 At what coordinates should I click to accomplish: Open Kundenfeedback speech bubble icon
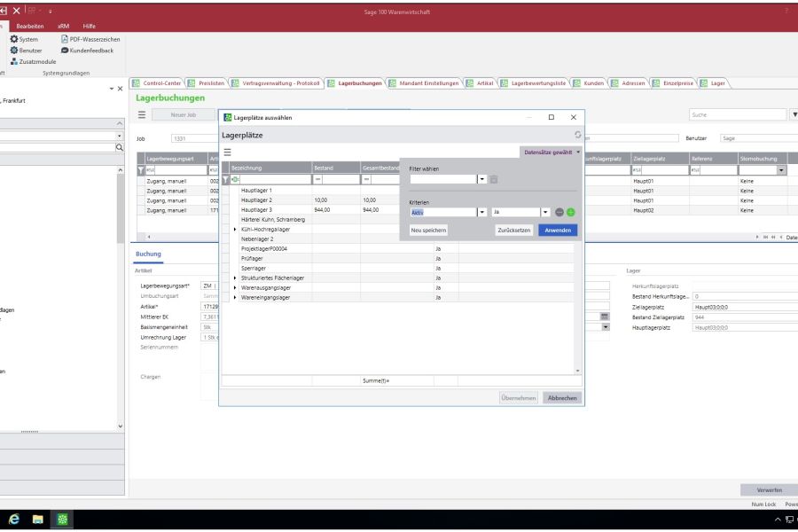(65, 51)
